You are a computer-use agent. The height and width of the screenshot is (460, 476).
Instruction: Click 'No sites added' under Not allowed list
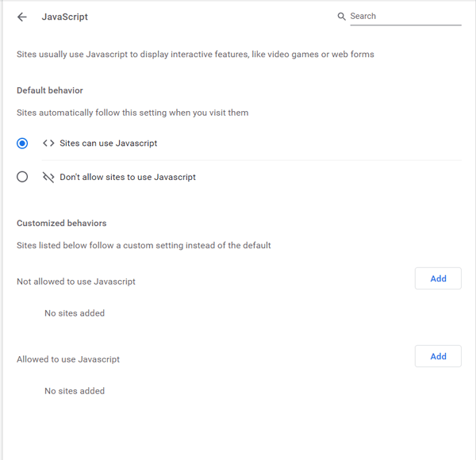[x=75, y=313]
